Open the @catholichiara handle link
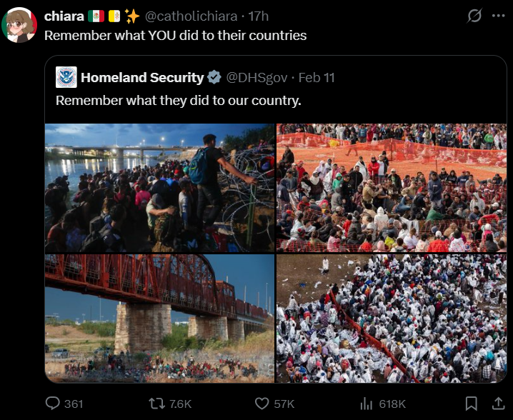The height and width of the screenshot is (420, 513). click(x=191, y=16)
